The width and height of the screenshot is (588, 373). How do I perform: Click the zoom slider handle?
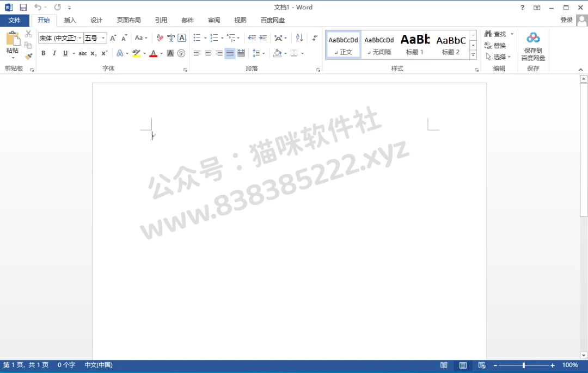tap(524, 365)
